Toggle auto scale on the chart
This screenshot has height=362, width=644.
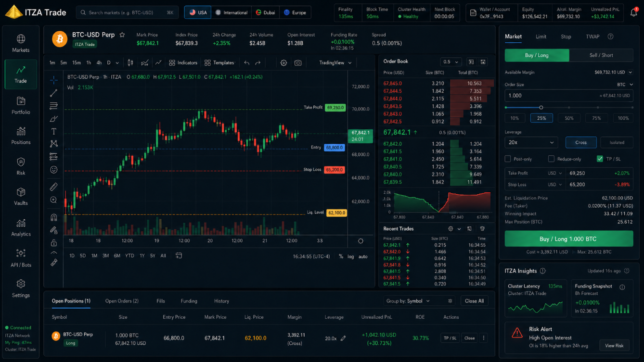pos(363,256)
